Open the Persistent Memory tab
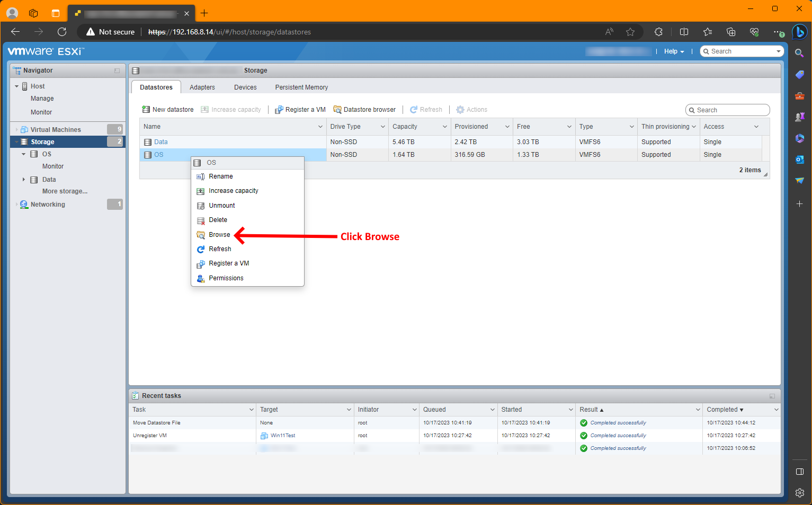 click(301, 87)
